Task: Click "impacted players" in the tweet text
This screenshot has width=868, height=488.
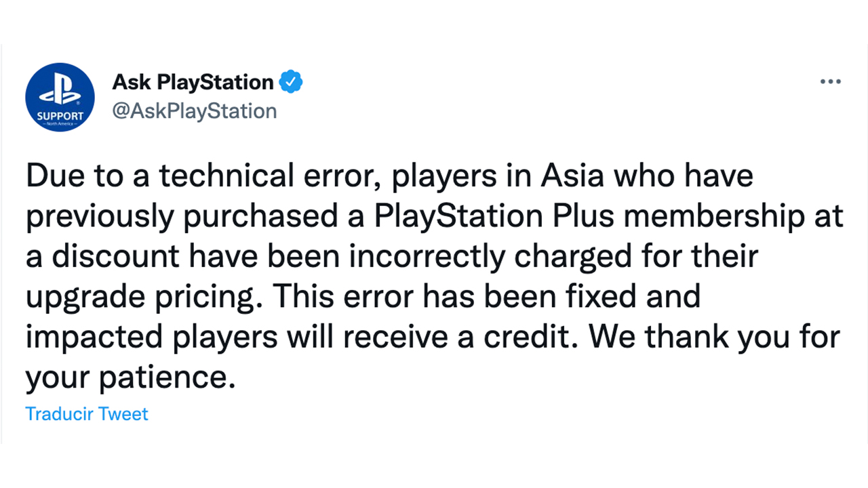Action: coord(152,337)
